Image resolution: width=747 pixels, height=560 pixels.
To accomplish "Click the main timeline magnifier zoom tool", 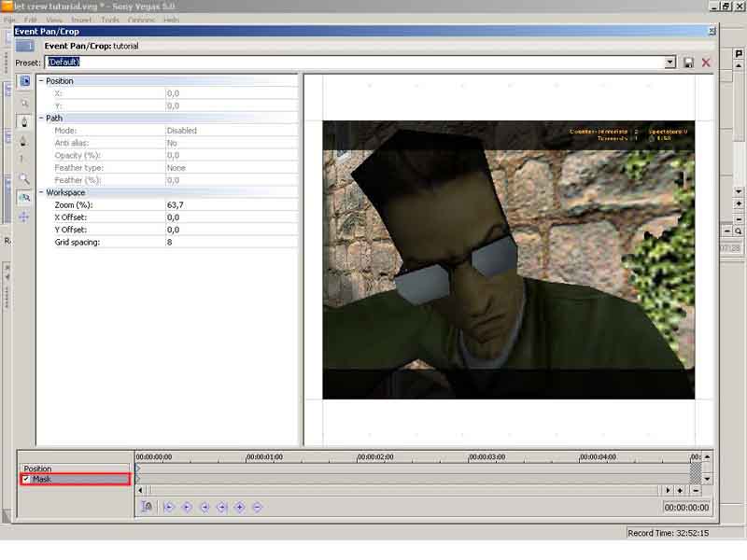I will [x=738, y=231].
